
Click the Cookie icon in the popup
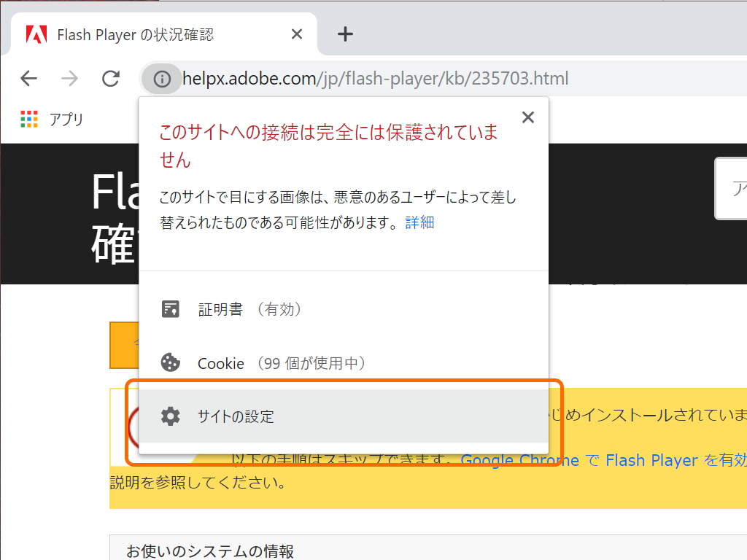coord(171,362)
